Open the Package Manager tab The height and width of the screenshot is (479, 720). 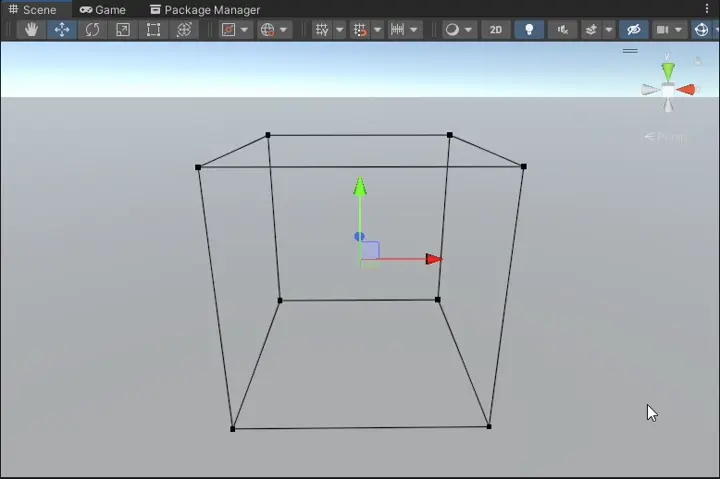pyautogui.click(x=205, y=10)
